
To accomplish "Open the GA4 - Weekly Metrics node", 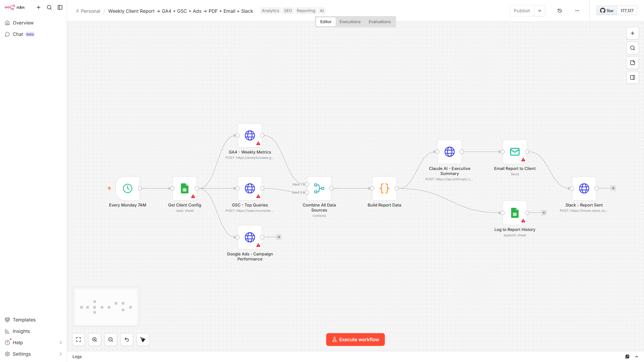I will 250,136.
